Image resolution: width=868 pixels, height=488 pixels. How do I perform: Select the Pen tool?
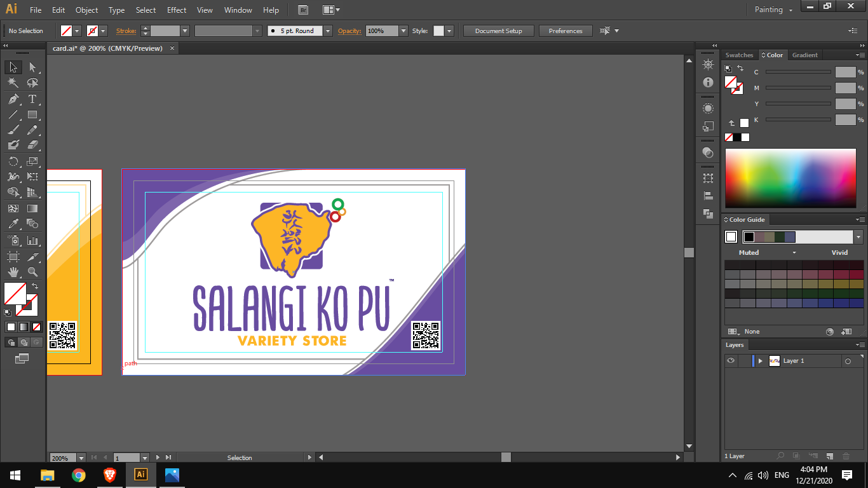pyautogui.click(x=13, y=99)
